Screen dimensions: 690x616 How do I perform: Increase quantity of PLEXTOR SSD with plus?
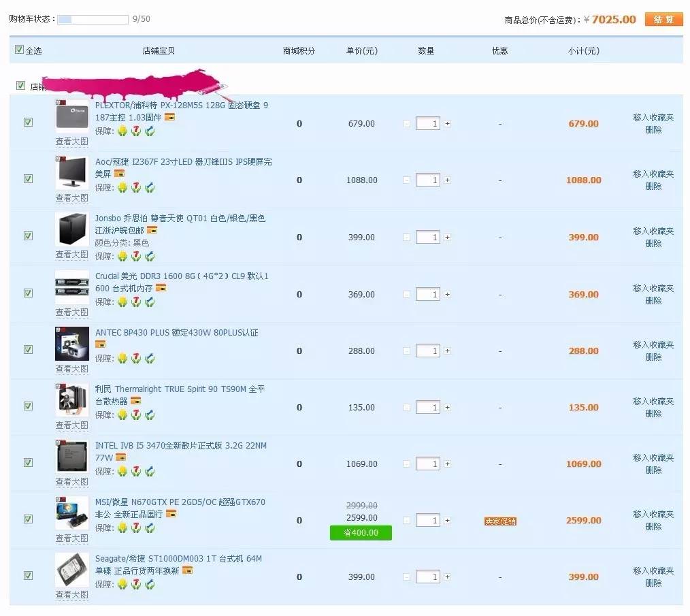point(447,124)
